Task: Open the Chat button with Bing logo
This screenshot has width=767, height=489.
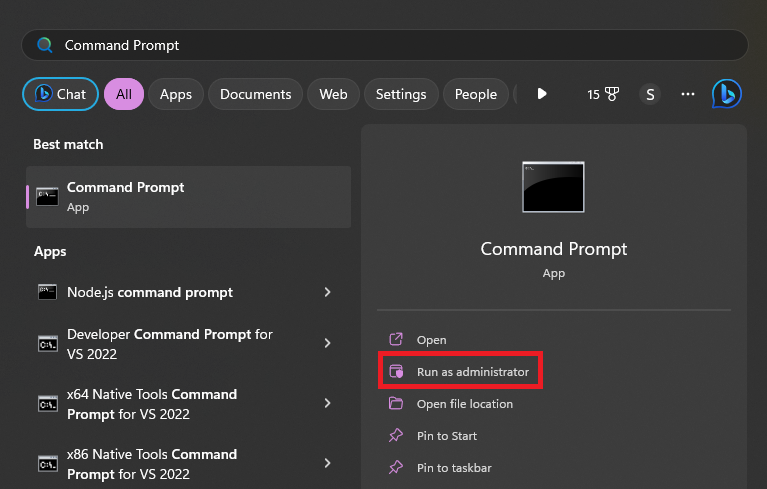Action: tap(60, 94)
